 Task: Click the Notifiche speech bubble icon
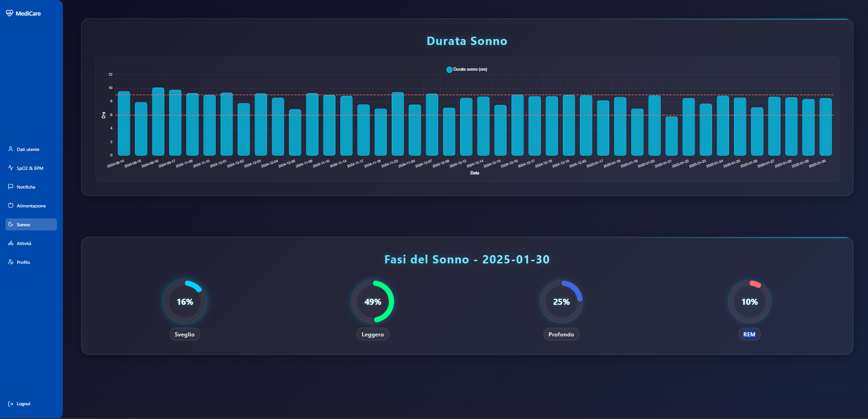click(11, 187)
